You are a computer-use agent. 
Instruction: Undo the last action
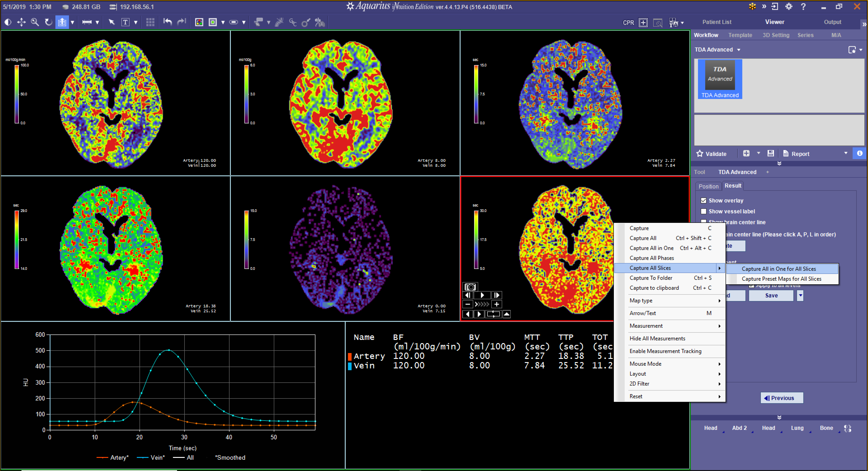[168, 22]
